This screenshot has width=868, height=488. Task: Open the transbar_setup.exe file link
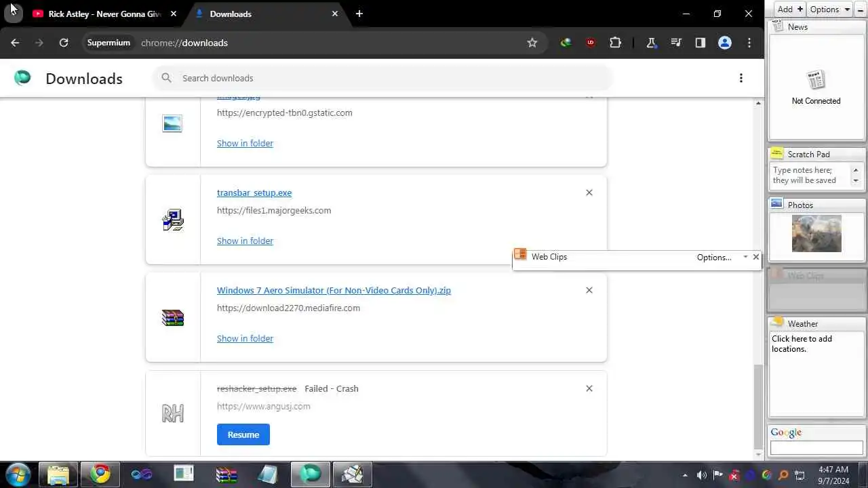point(254,192)
